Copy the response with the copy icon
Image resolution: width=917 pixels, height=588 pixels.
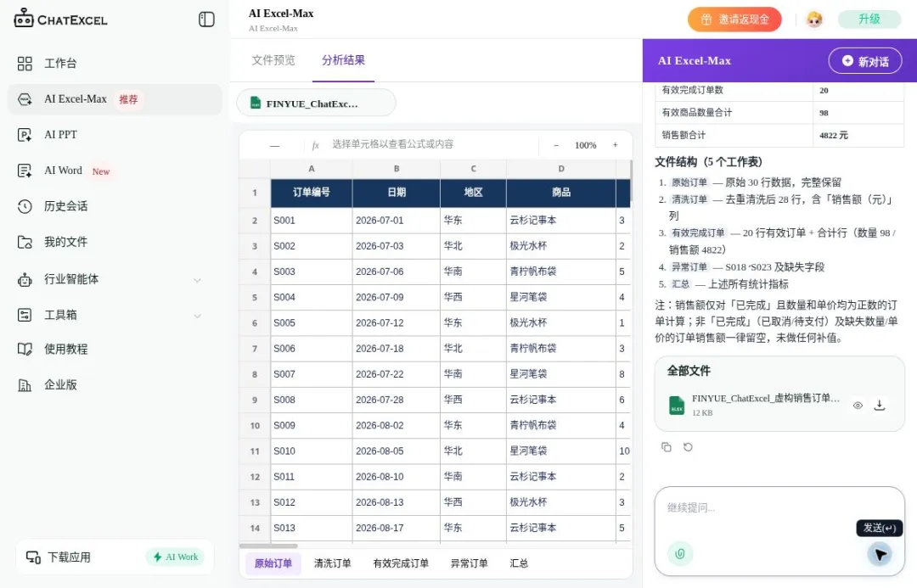click(x=667, y=447)
